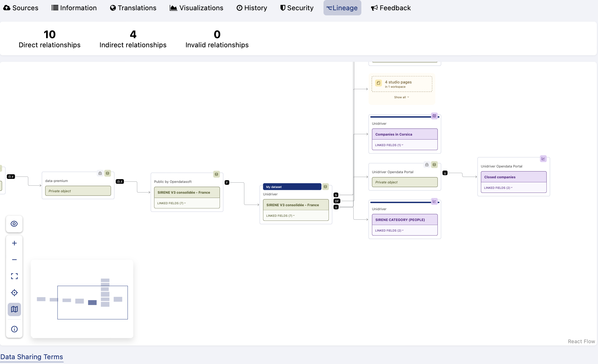Click the zoom in plus icon
598x364 pixels.
pos(14,243)
